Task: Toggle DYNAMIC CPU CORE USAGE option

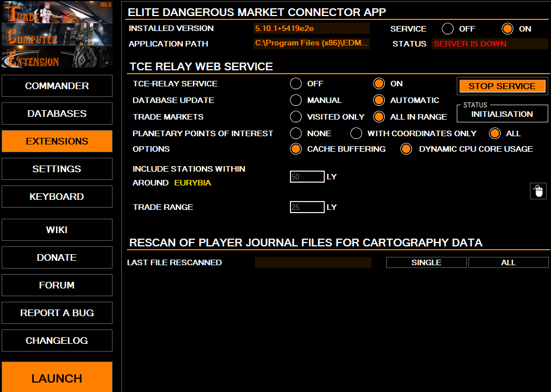Action: coord(406,149)
